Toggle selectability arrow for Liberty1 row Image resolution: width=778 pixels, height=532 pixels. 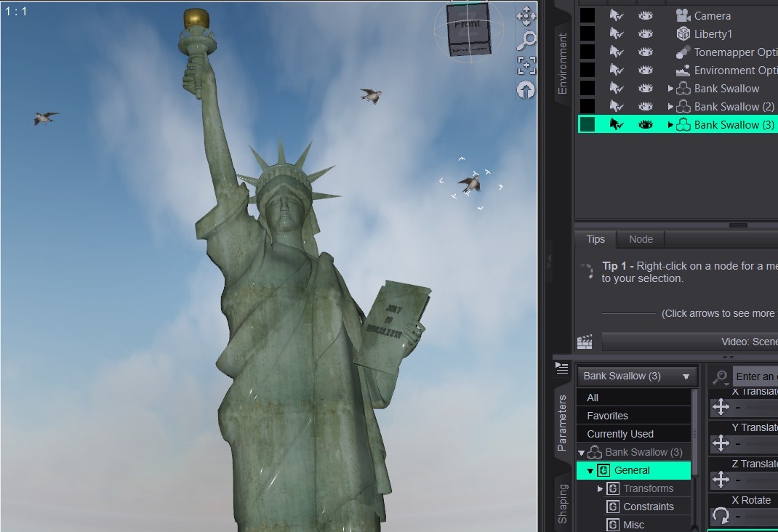tap(617, 33)
